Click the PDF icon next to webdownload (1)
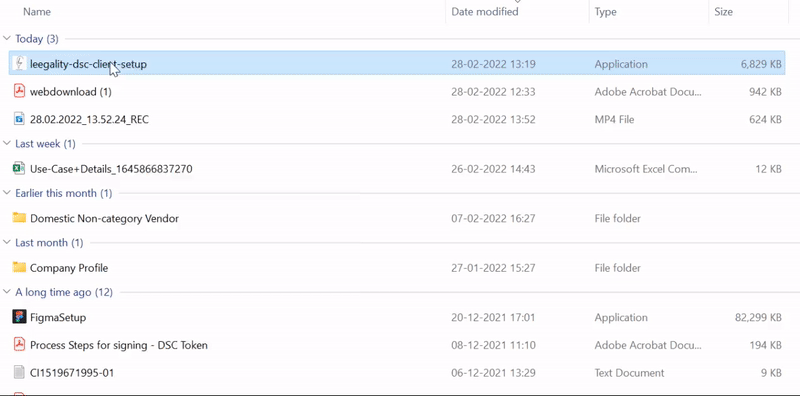The height and width of the screenshot is (396, 800). 19,91
